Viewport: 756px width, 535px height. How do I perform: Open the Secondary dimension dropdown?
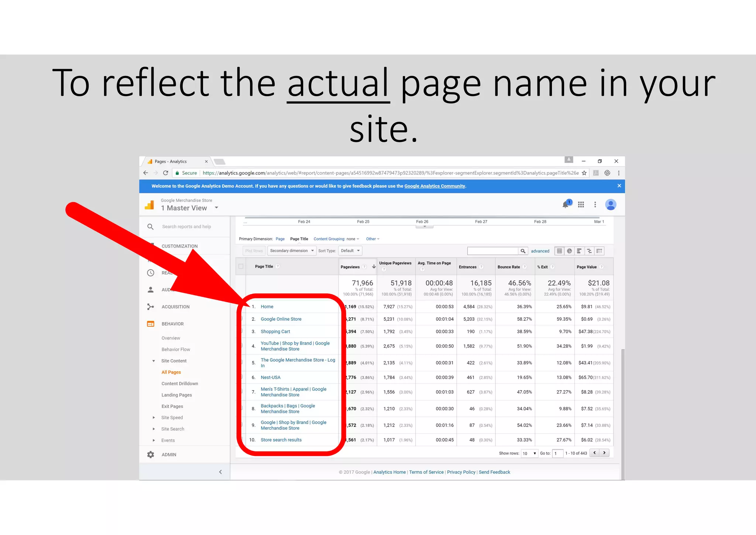[x=292, y=251]
